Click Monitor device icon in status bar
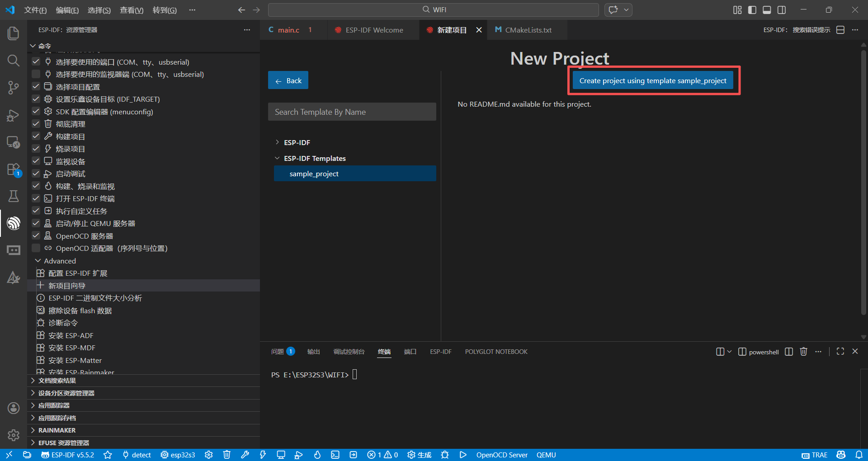 281,455
